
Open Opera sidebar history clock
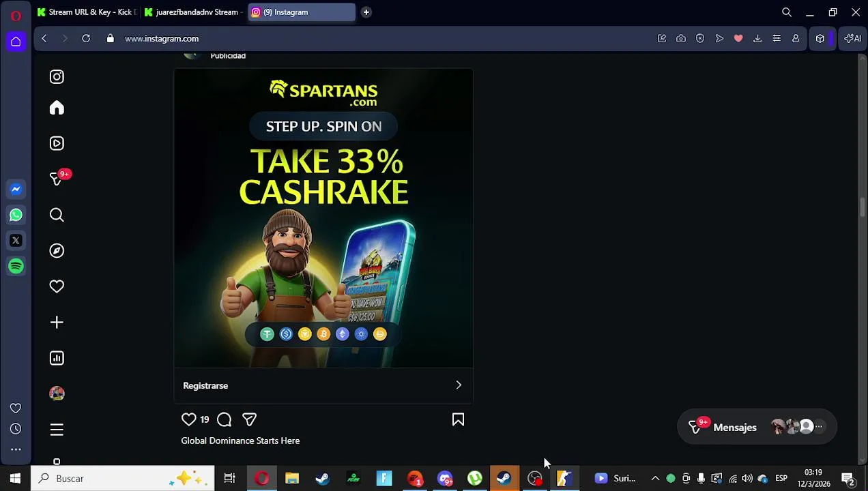pos(16,429)
